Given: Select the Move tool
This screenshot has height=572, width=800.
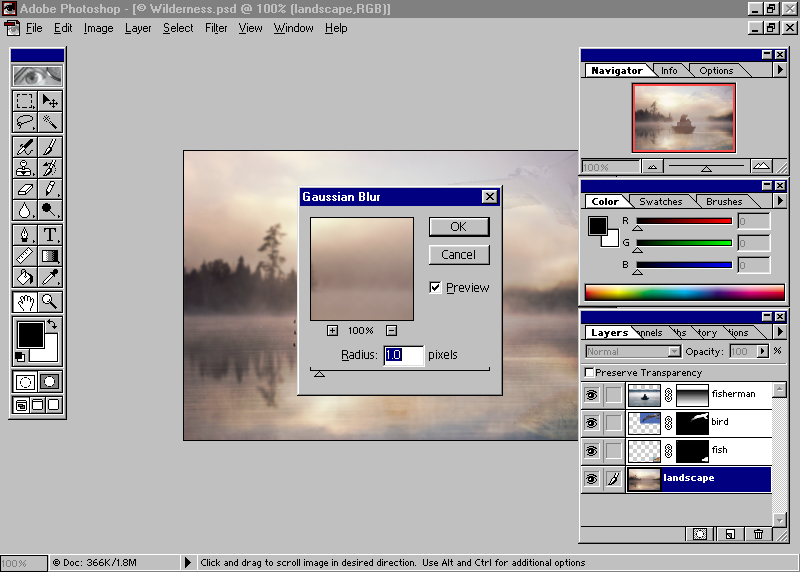Looking at the screenshot, I should click(x=50, y=101).
